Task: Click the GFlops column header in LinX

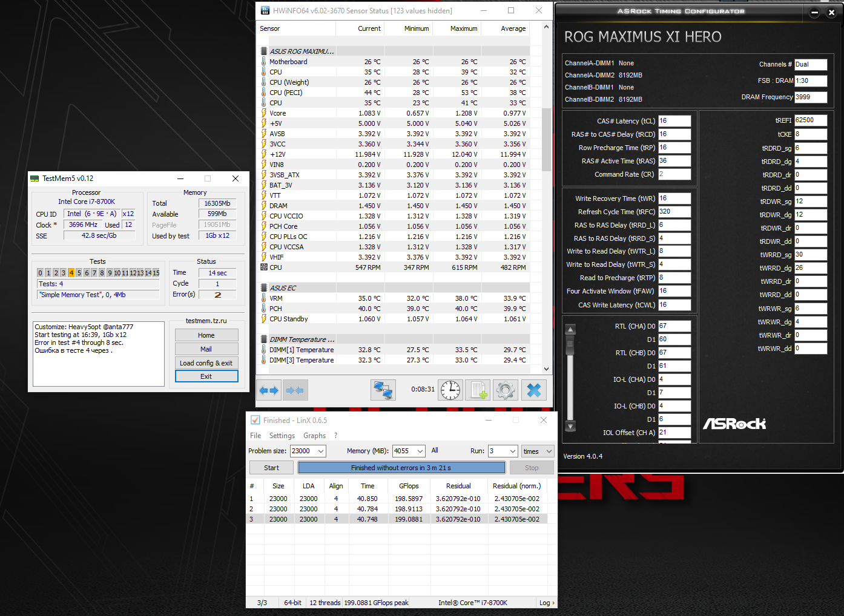Action: tap(409, 486)
